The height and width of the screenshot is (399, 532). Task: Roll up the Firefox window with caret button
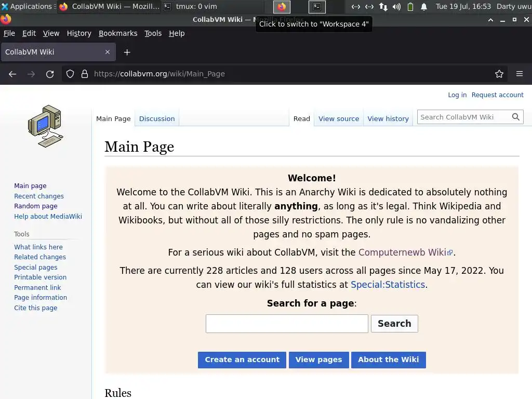point(490,20)
